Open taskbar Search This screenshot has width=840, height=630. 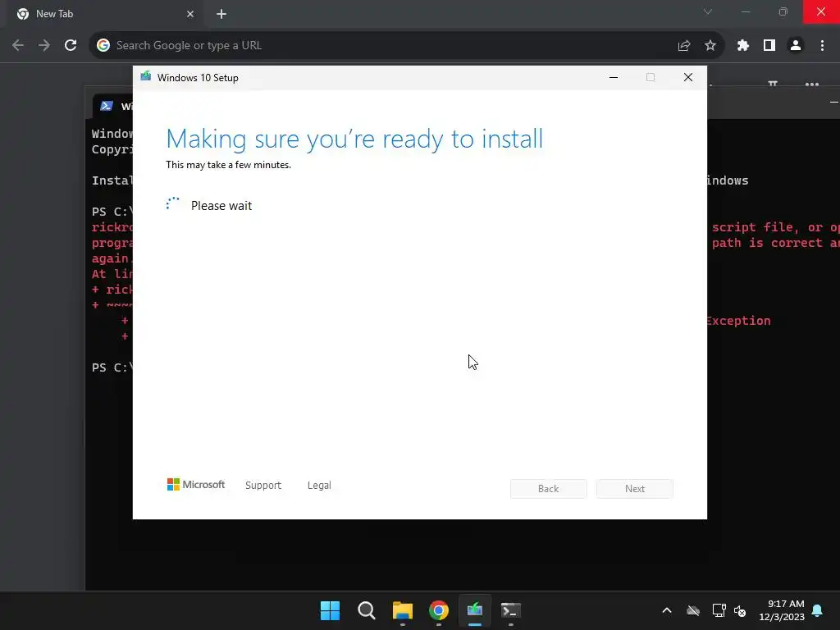pyautogui.click(x=367, y=610)
